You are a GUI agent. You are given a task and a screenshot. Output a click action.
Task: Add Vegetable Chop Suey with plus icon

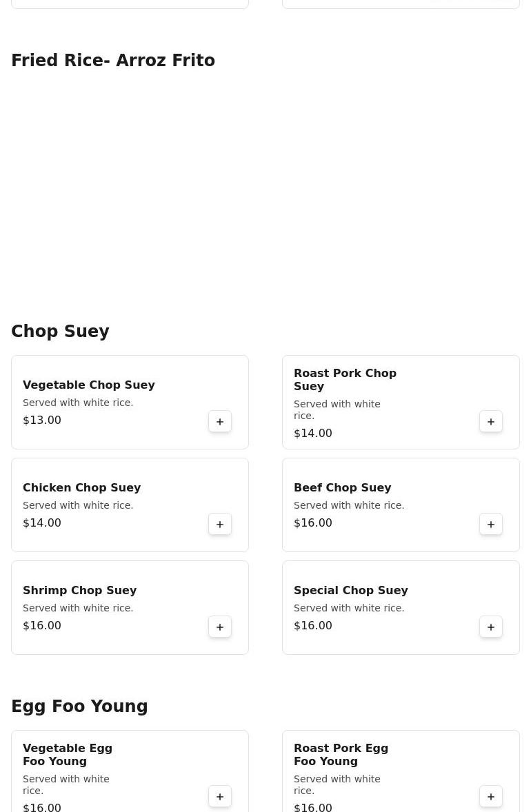click(x=220, y=421)
